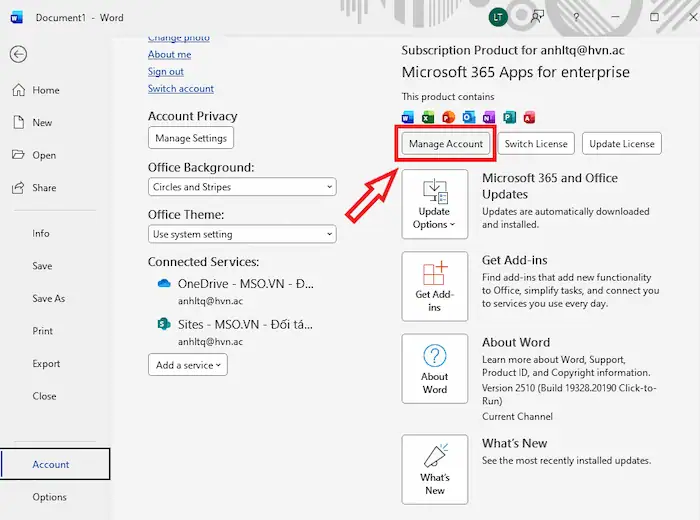700x520 pixels.
Task: Click the What's New megaphone tile
Action: coord(434,469)
